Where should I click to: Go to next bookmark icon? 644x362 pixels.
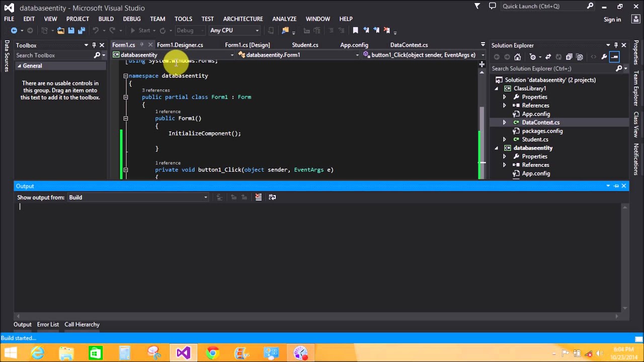376,31
